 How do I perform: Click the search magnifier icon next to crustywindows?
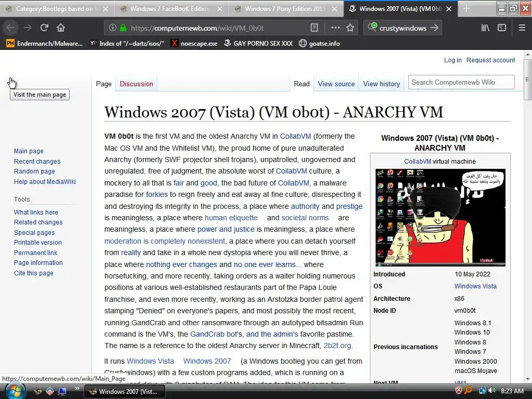pyautogui.click(x=372, y=27)
